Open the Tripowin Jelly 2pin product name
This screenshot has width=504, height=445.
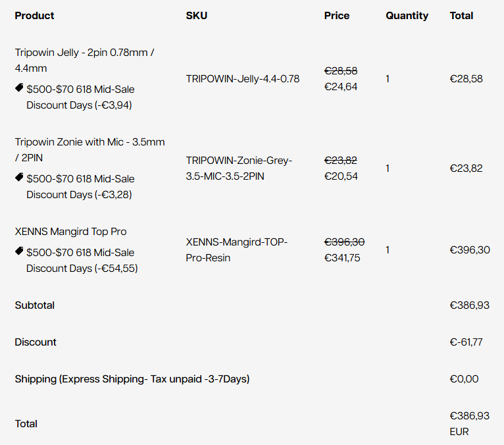(84, 60)
